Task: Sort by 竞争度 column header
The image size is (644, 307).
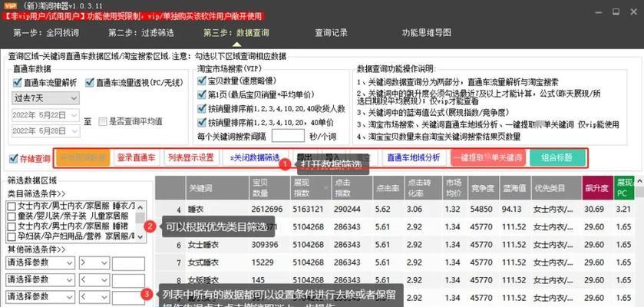Action: coord(484,188)
